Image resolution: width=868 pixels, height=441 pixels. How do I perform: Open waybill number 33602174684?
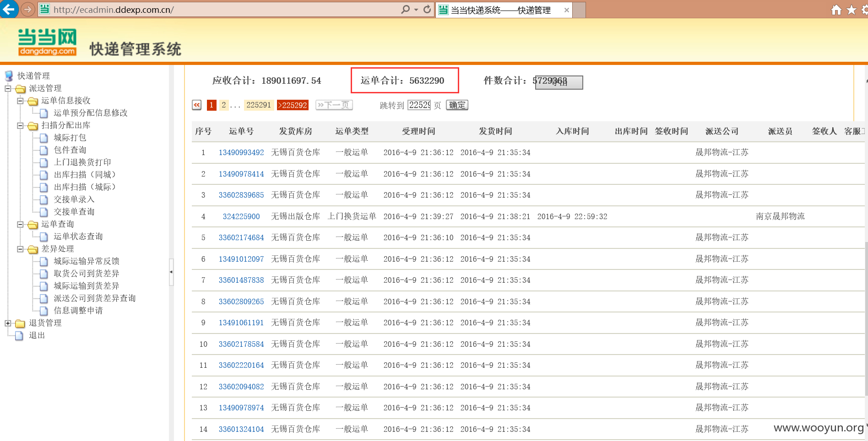[241, 238]
